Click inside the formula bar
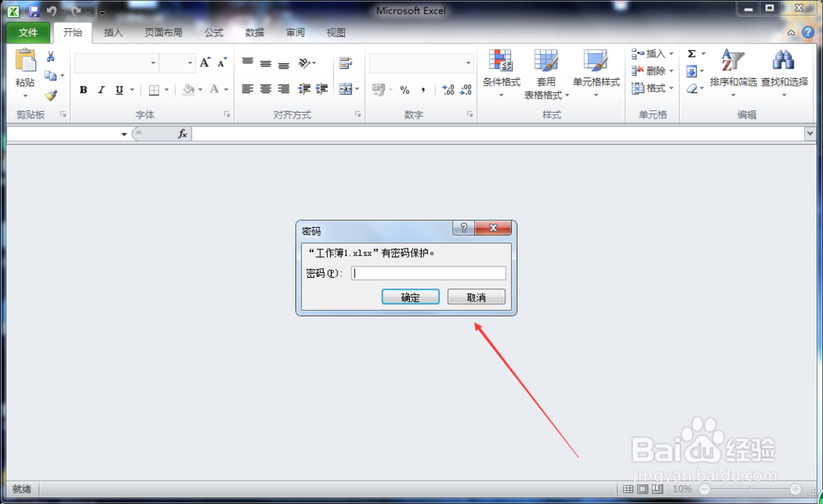823x504 pixels. (498, 134)
